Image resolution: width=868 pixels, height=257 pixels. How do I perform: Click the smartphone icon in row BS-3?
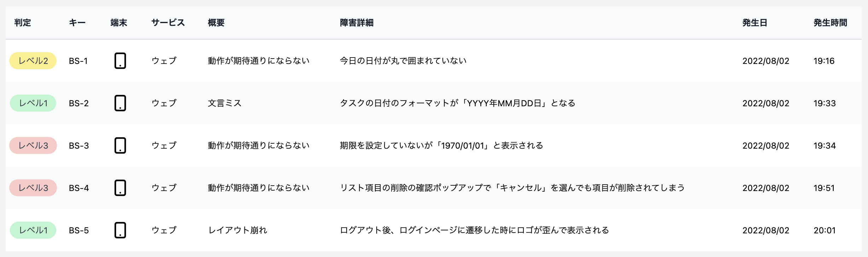120,145
